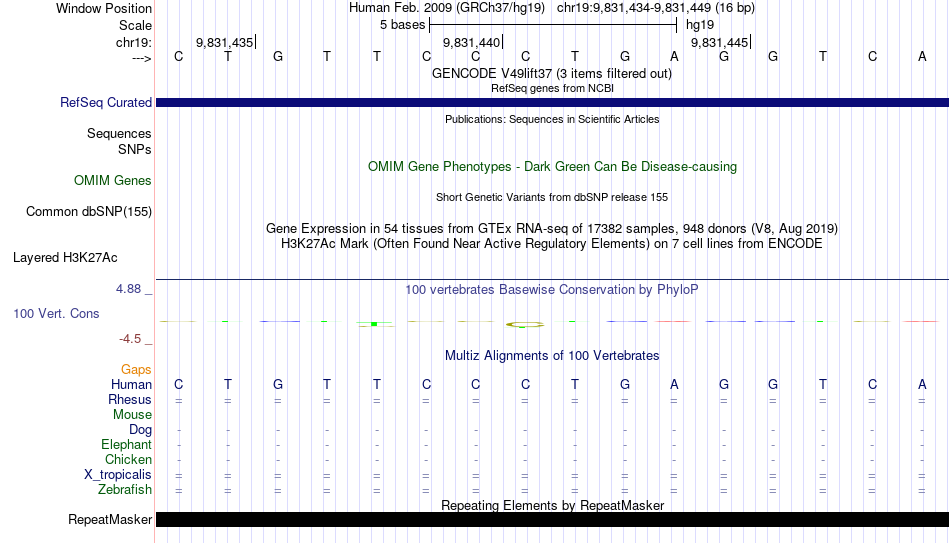Click the OMIM Gene Phenotypes track title
The height and width of the screenshot is (543, 950).
click(x=552, y=167)
